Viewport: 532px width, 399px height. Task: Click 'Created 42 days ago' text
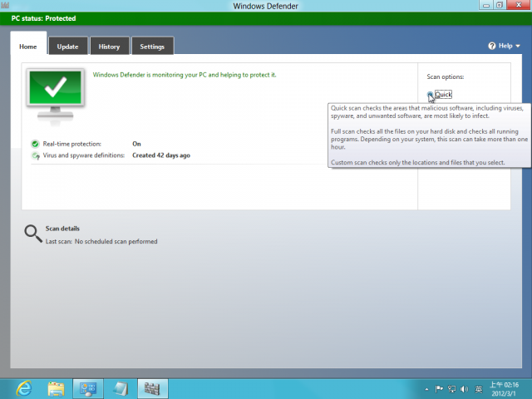161,155
